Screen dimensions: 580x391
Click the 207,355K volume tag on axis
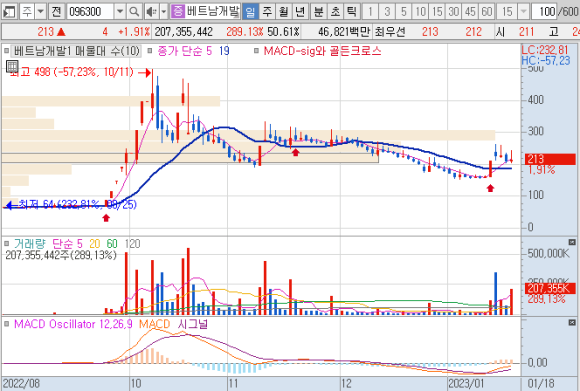tap(550, 288)
